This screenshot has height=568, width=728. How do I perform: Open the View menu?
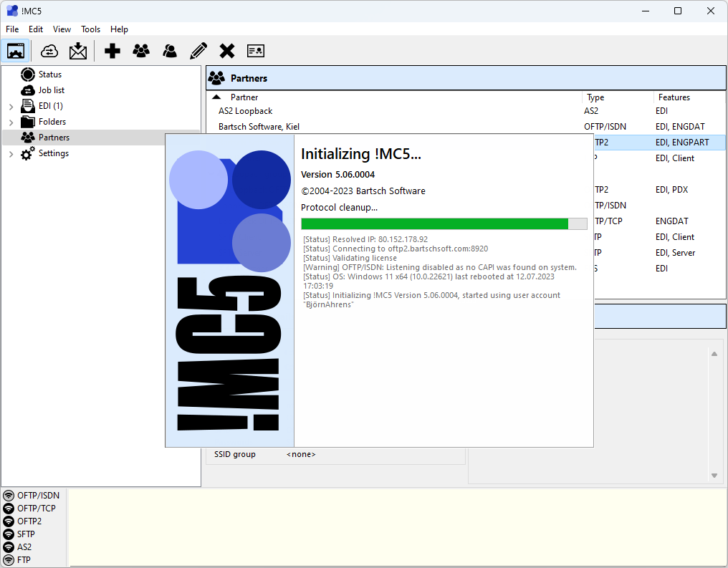point(62,29)
